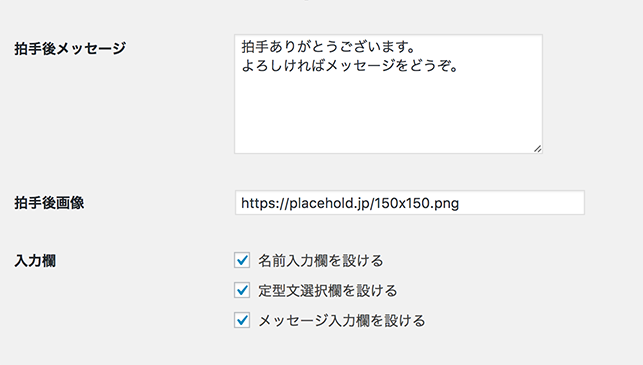
Task: Click empty space right of image URL
Action: point(521,203)
